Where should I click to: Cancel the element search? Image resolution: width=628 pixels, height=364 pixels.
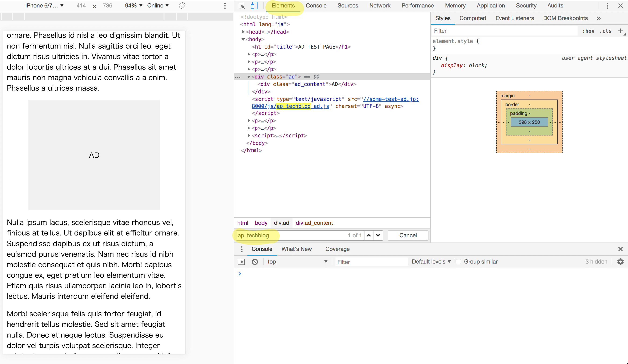pos(408,235)
